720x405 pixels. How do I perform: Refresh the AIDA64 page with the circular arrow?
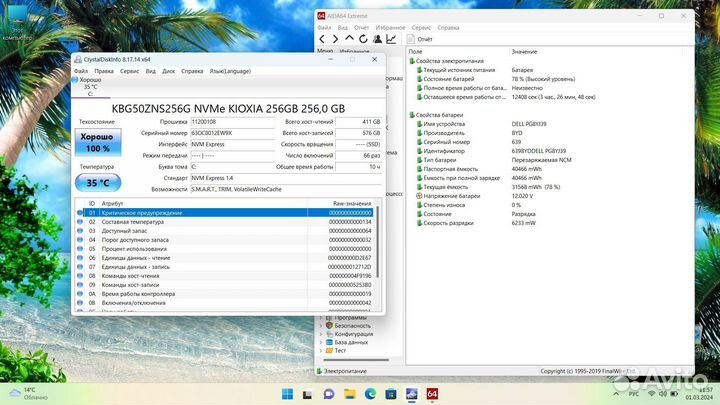(x=363, y=39)
